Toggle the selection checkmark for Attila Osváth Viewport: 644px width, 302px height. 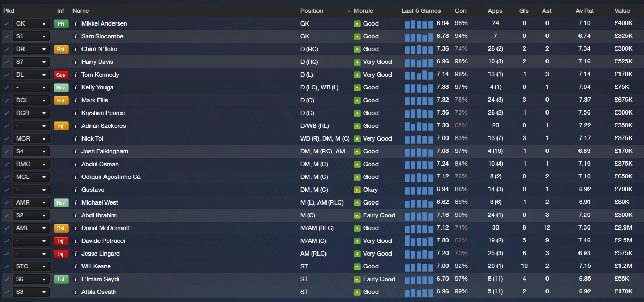point(6,292)
